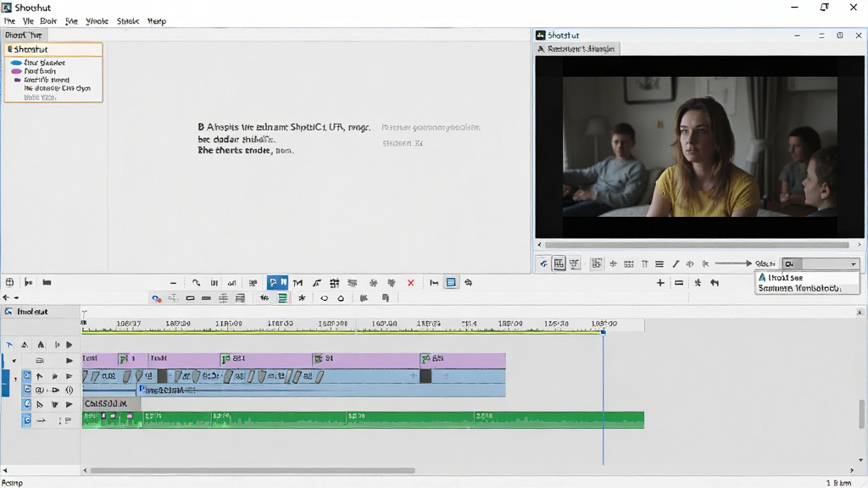Toggle blue square on the green audio track row
The image size is (868, 488).
point(26,420)
